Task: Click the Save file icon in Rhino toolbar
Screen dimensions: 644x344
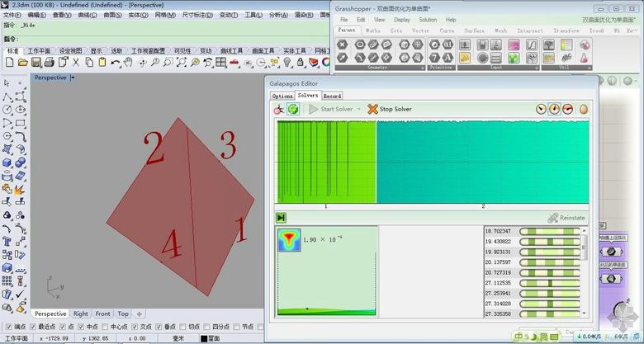Action: coord(36,62)
